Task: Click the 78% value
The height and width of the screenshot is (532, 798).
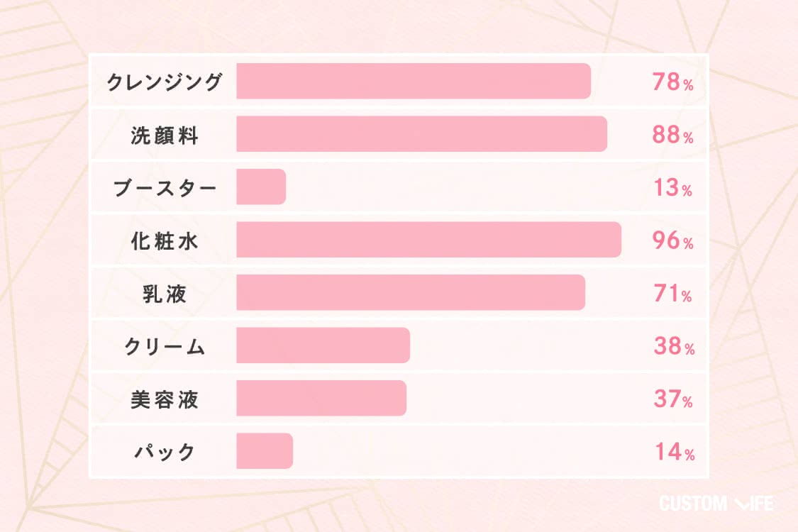Action: pos(673,82)
